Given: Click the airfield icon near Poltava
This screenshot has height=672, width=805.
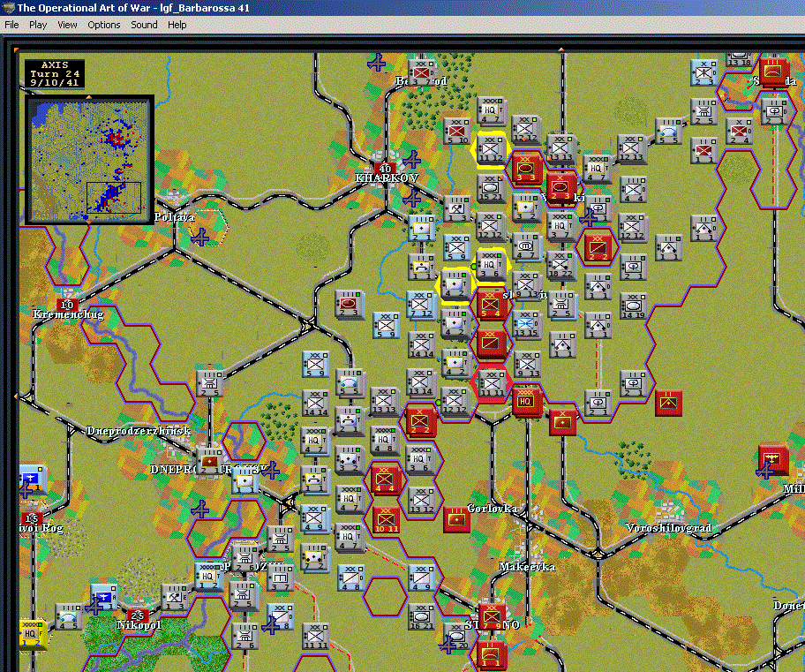Looking at the screenshot, I should [199, 238].
